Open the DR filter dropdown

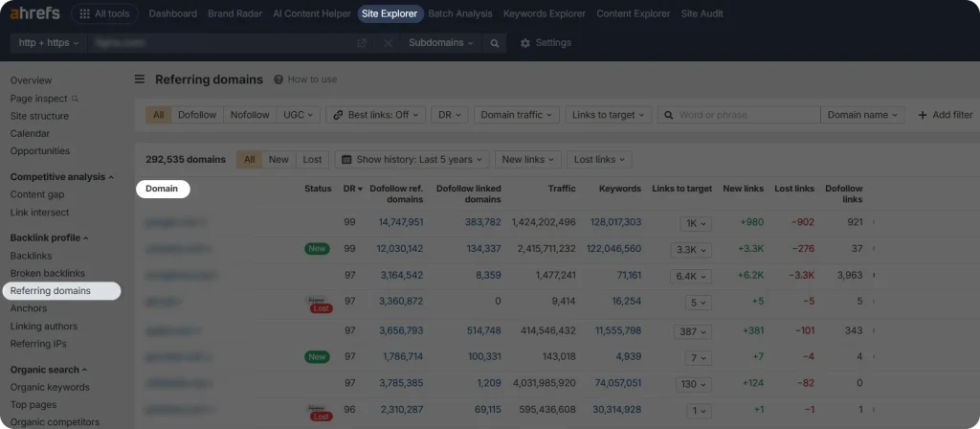click(x=450, y=115)
